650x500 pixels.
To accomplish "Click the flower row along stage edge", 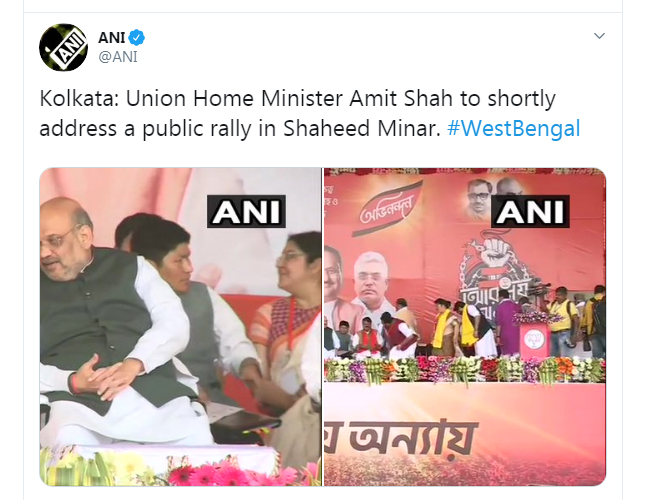I will (x=465, y=370).
